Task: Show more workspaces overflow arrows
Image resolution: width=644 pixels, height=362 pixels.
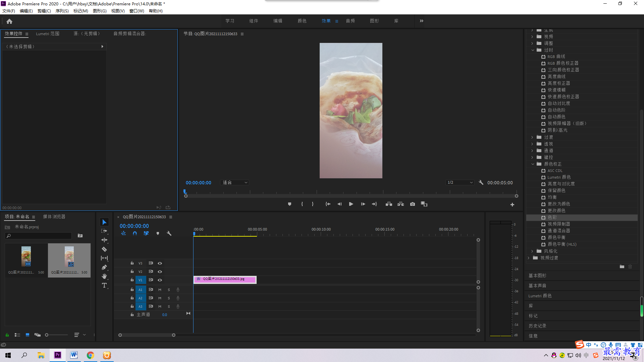Action: point(422,21)
